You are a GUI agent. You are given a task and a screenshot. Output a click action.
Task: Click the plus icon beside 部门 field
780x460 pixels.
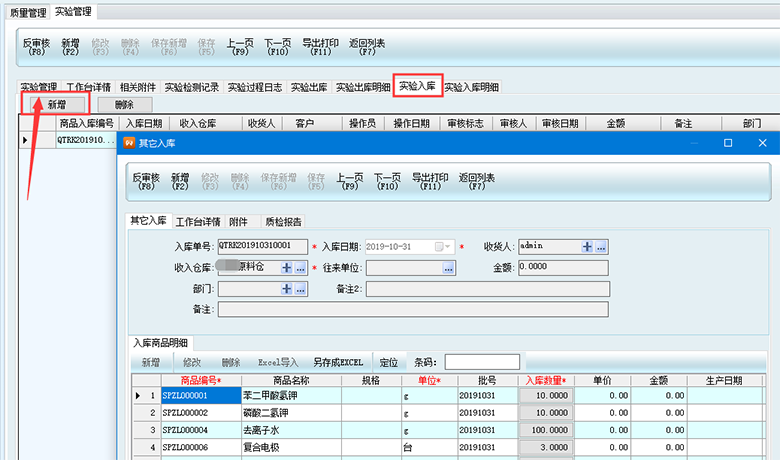click(x=286, y=288)
